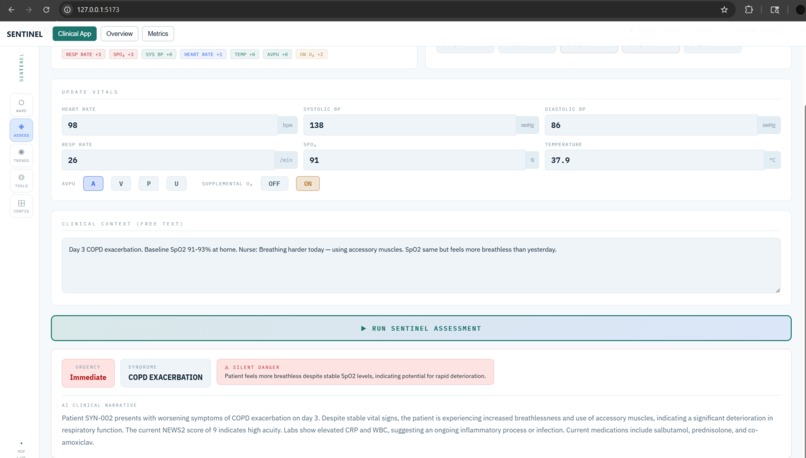
Task: Click the Immediate urgency badge
Action: tap(88, 373)
